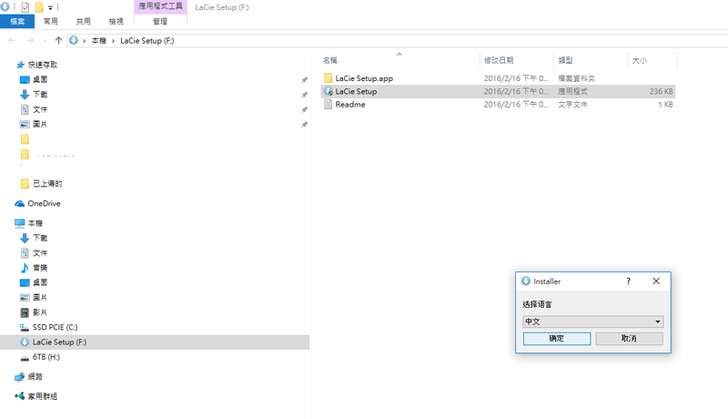Open pinned 桌面 under quick access
The width and height of the screenshot is (728, 419).
40,79
